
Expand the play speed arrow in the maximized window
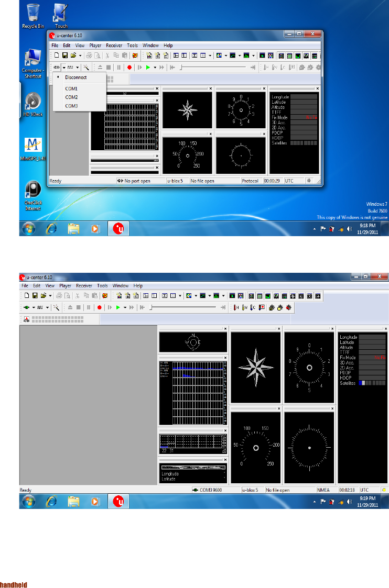(125, 308)
